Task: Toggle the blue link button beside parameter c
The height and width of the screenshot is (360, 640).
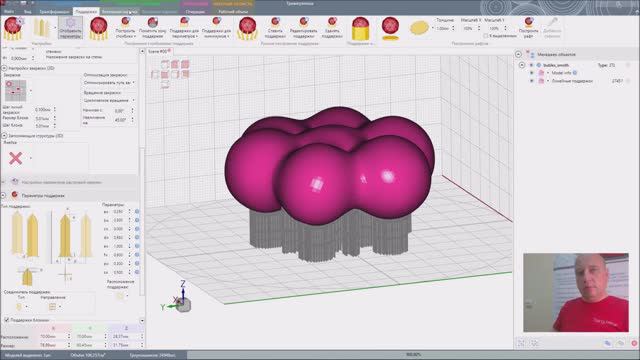Action: (x=137, y=229)
